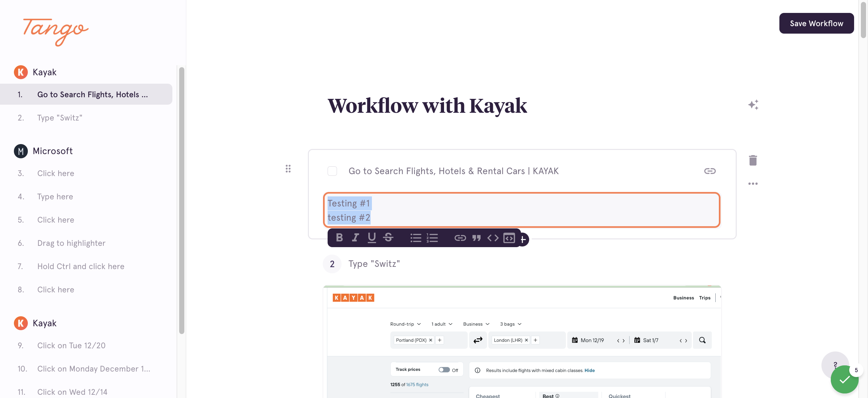This screenshot has height=398, width=868.
Task: Format selection as inline code
Action: [x=493, y=238]
